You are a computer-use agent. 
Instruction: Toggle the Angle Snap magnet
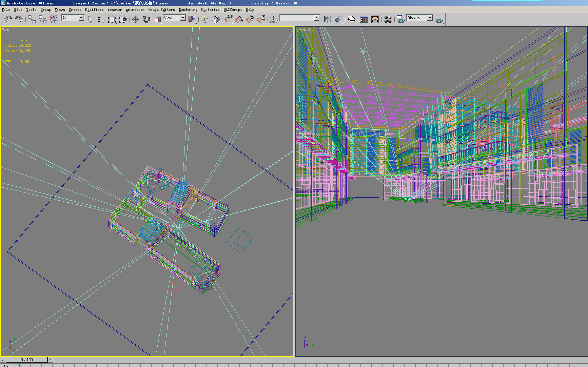(x=239, y=19)
